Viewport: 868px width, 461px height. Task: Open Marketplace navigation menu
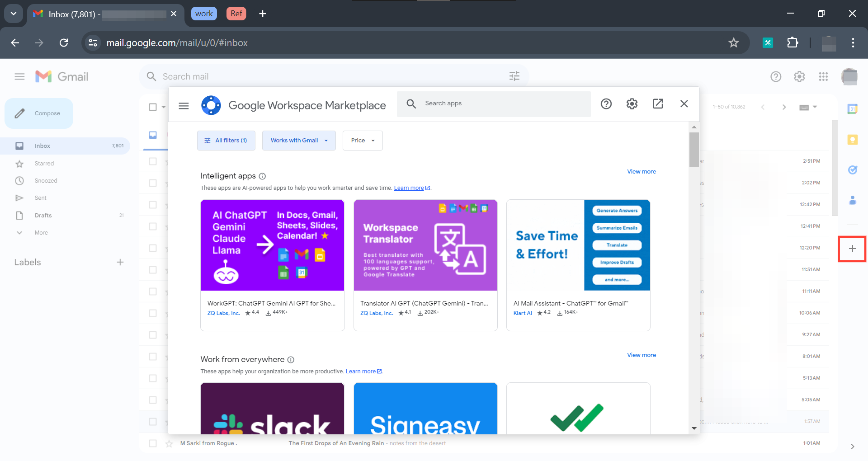pyautogui.click(x=184, y=106)
